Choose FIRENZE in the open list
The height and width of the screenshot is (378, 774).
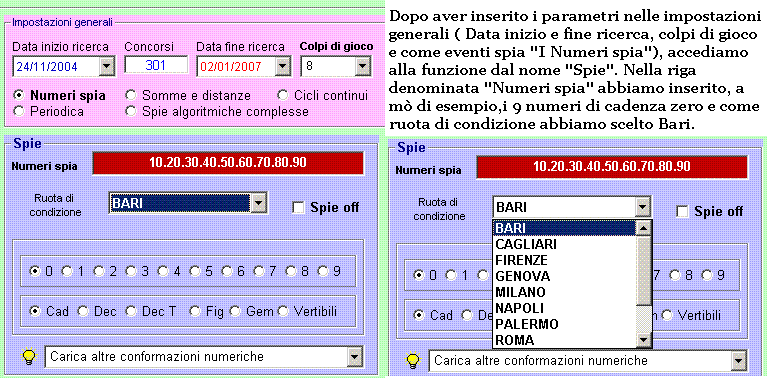pos(564,260)
